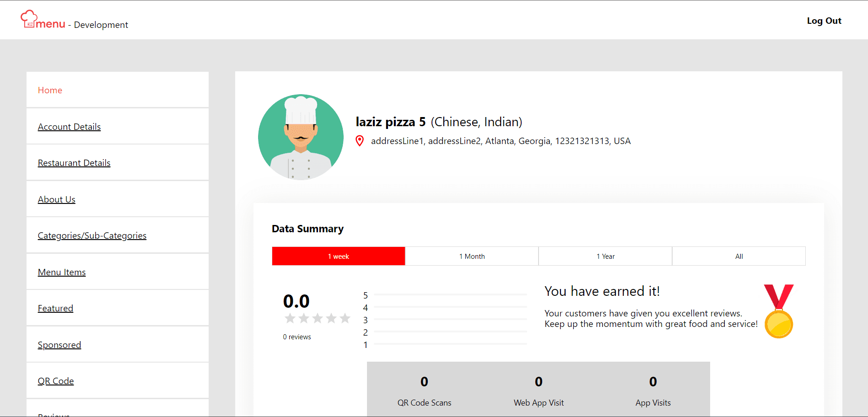Go to Home in sidebar
Screen dimensions: 868x417
coord(50,90)
